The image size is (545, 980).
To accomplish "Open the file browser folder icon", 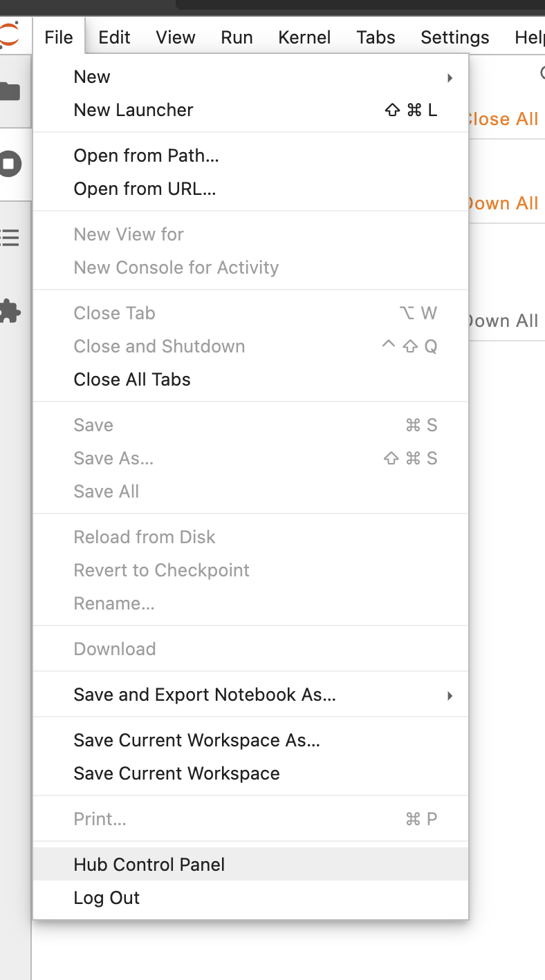I will point(10,91).
